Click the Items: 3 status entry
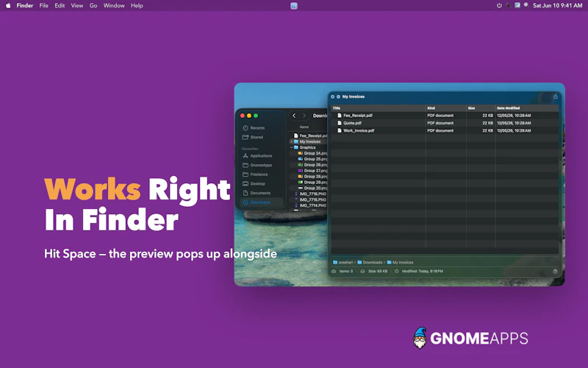Viewport: 588px width, 368px height. (x=343, y=271)
